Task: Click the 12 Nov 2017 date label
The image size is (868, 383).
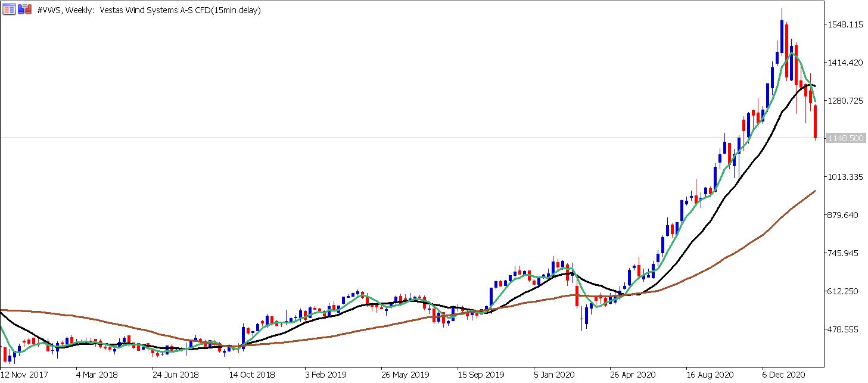Action: [x=24, y=375]
